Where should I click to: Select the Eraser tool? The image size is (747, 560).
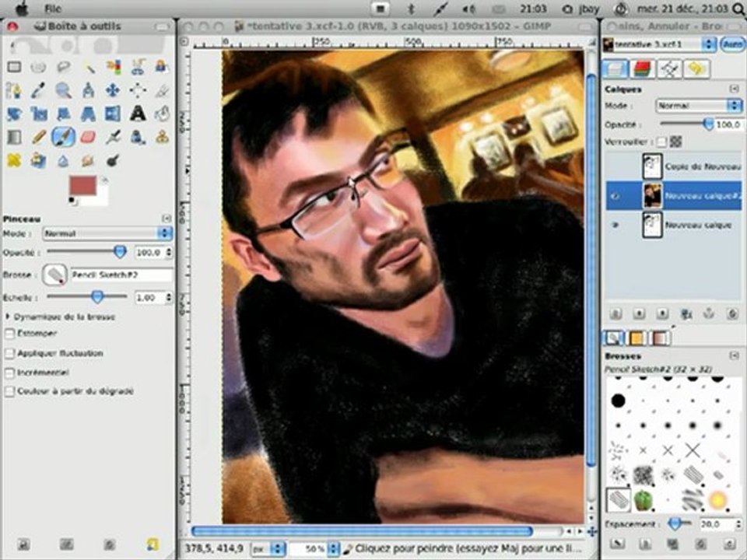[89, 138]
